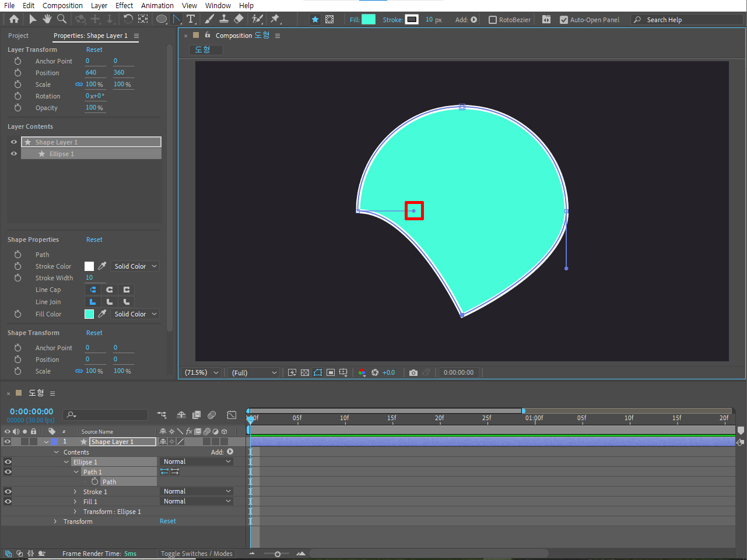Switch to the Project tab

[18, 36]
